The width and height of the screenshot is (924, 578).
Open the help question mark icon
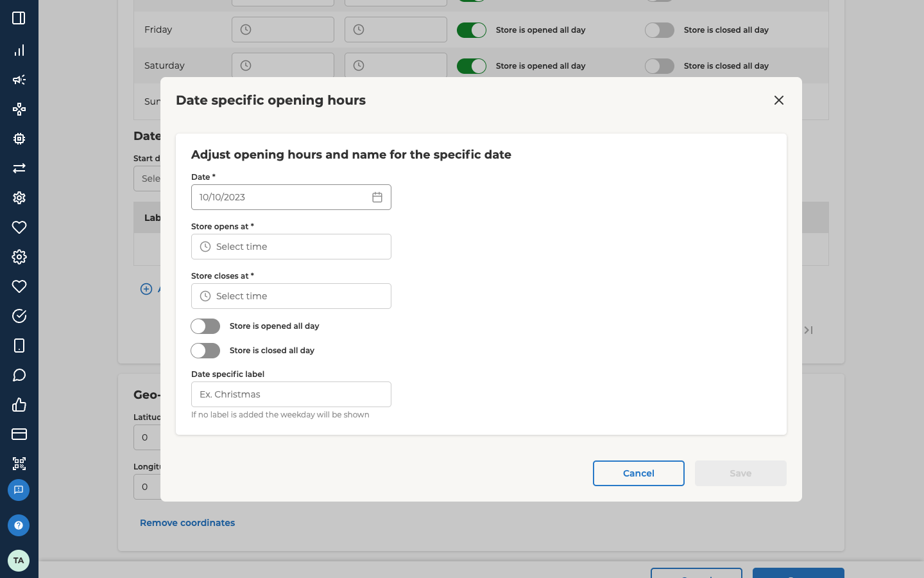tap(19, 525)
